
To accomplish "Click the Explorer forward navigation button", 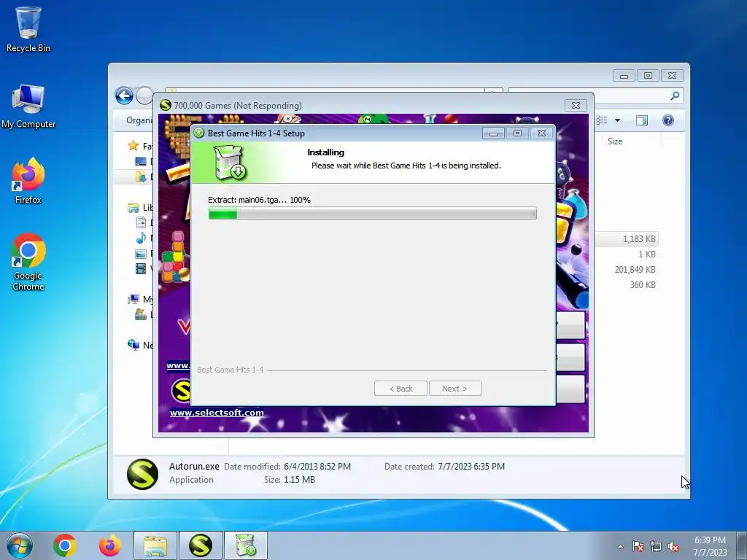I will coord(144,96).
